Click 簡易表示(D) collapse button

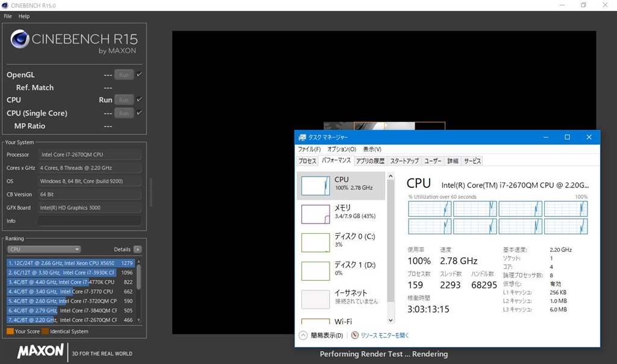(321, 335)
